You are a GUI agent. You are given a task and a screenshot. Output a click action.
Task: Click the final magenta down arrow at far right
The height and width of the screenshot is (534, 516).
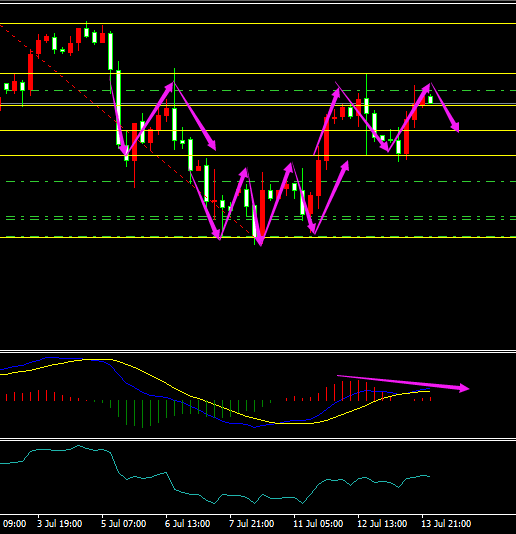pyautogui.click(x=445, y=107)
